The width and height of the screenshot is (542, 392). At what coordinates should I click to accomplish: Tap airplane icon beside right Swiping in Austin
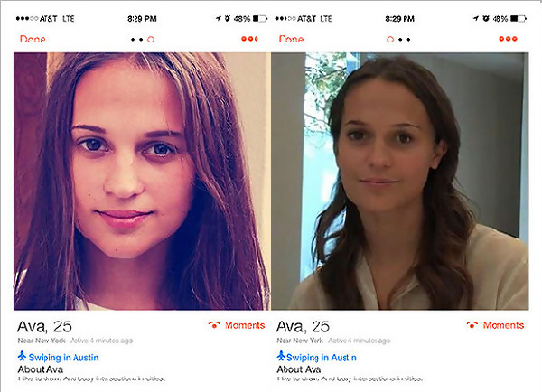tap(281, 356)
